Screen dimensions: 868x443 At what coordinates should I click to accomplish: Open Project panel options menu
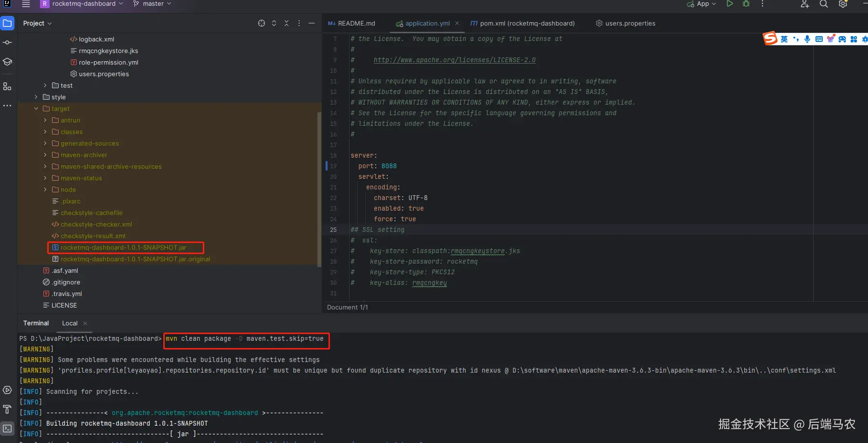299,23
